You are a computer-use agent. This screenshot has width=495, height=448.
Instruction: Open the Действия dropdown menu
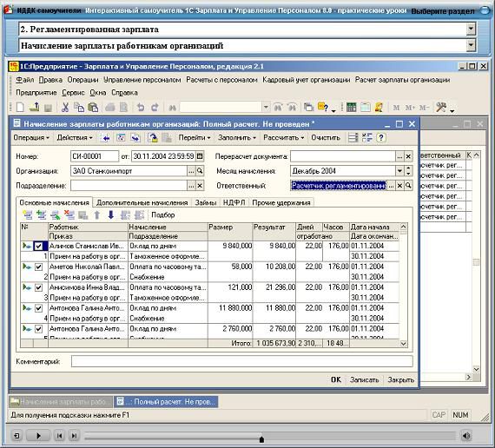(x=75, y=138)
